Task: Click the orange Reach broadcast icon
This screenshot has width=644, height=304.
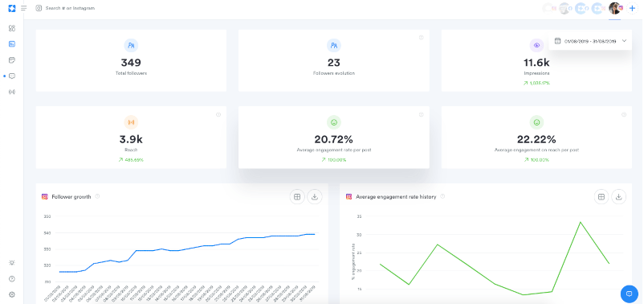Action: [131, 122]
